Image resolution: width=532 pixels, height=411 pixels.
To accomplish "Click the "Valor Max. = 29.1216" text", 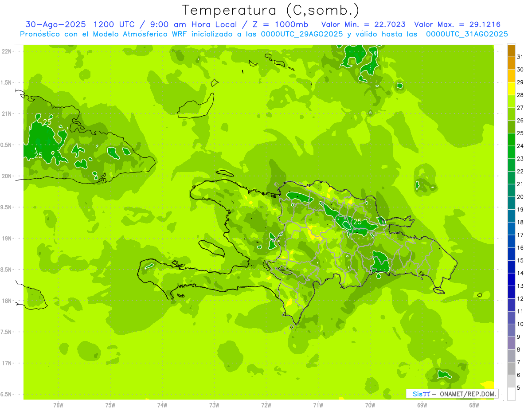I will (458, 24).
